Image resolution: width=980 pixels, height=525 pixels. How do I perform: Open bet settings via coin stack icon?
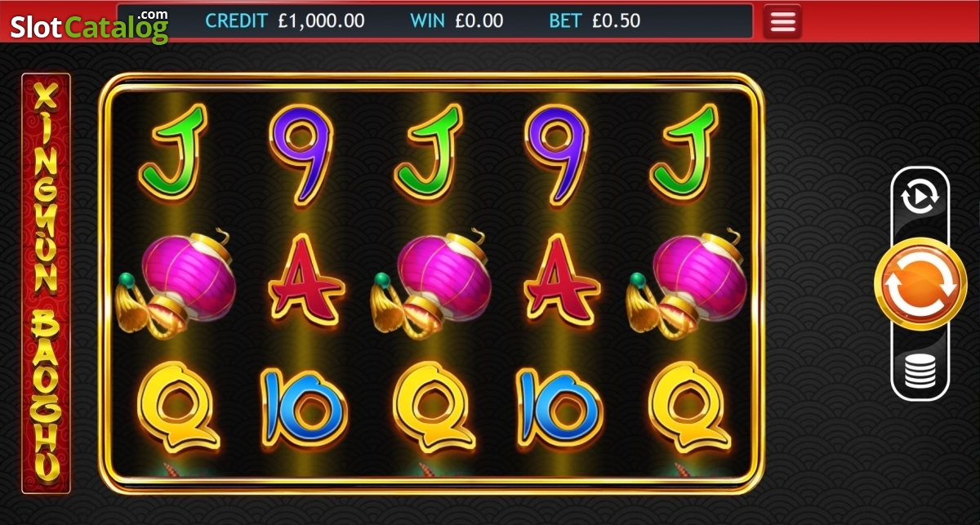(920, 372)
